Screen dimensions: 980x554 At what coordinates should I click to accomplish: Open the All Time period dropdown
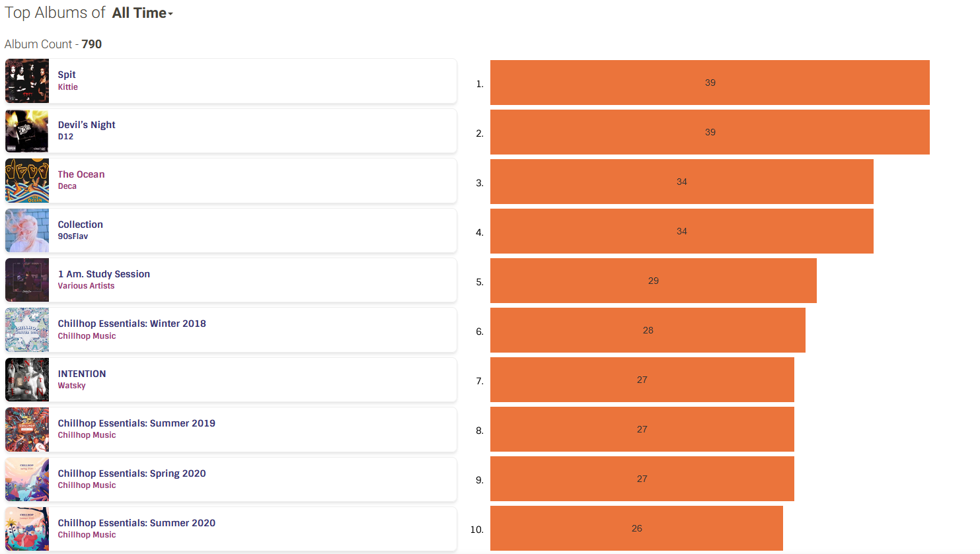click(x=142, y=13)
